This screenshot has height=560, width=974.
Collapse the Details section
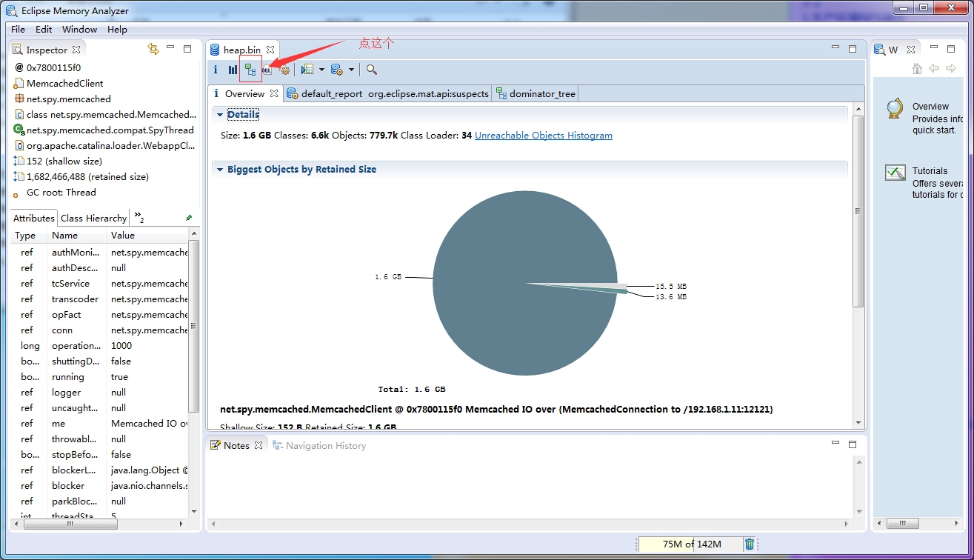pyautogui.click(x=220, y=115)
